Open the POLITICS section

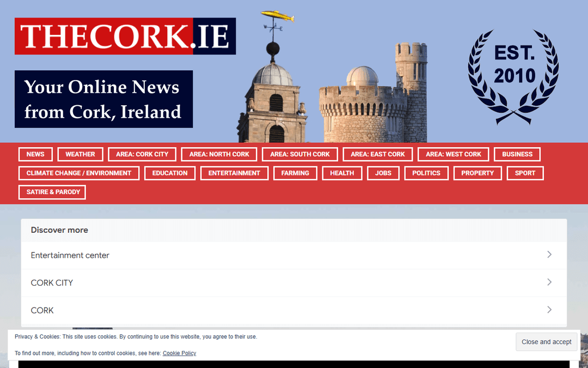click(x=426, y=173)
